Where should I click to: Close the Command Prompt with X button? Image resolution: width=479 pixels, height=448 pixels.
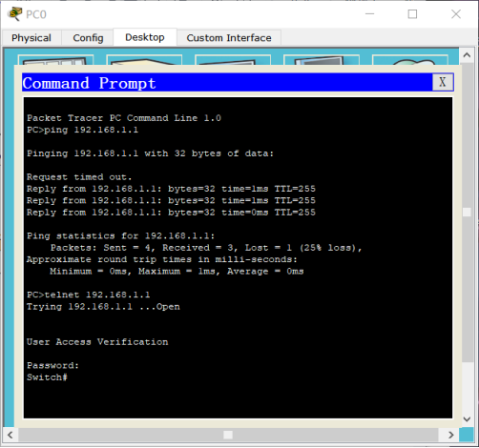(443, 82)
